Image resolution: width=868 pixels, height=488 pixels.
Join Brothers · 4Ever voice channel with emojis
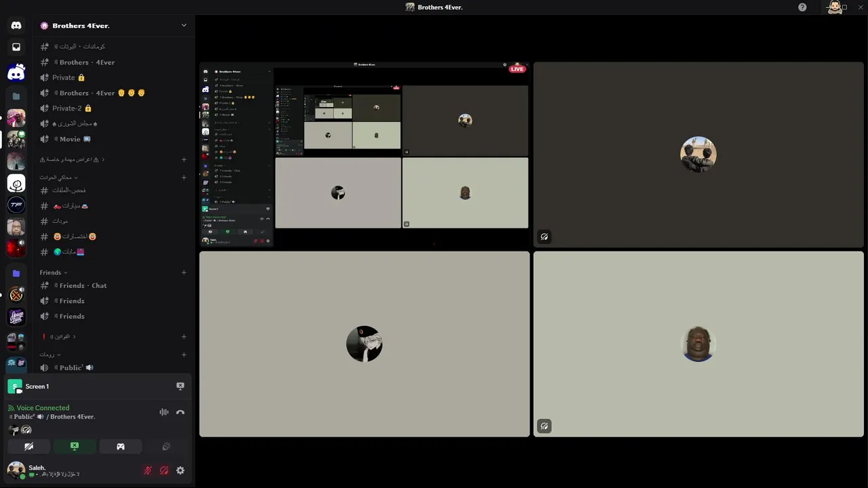(113, 93)
